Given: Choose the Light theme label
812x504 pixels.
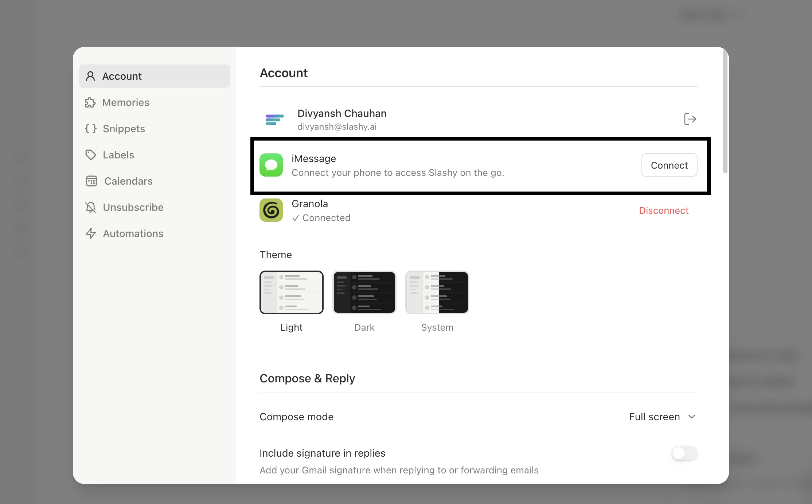Looking at the screenshot, I should [292, 327].
